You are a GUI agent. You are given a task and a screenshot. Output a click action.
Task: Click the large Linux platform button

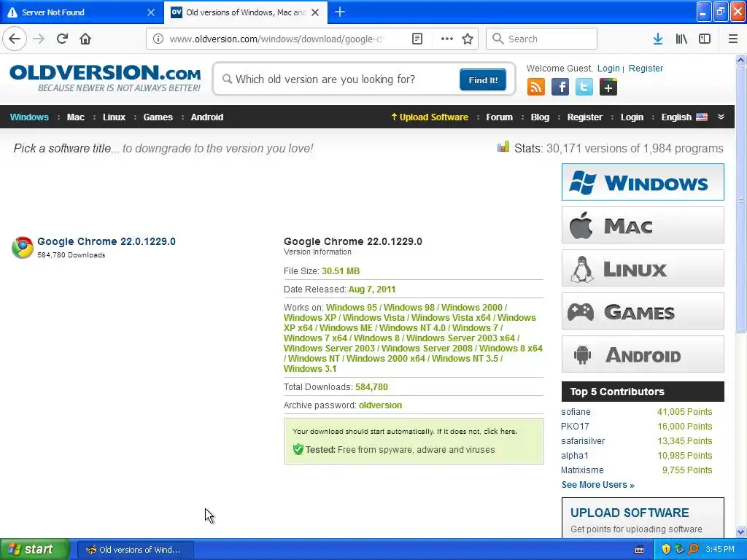[643, 268]
